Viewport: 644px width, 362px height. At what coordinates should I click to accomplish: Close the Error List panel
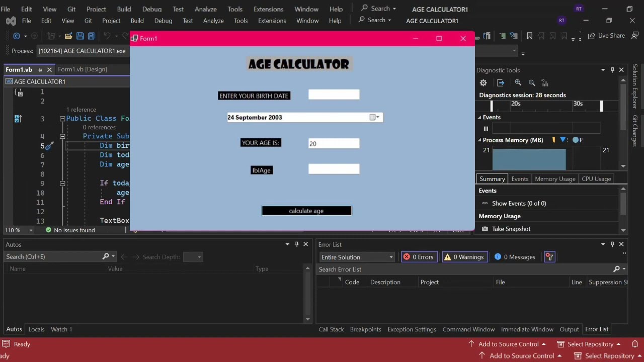621,244
